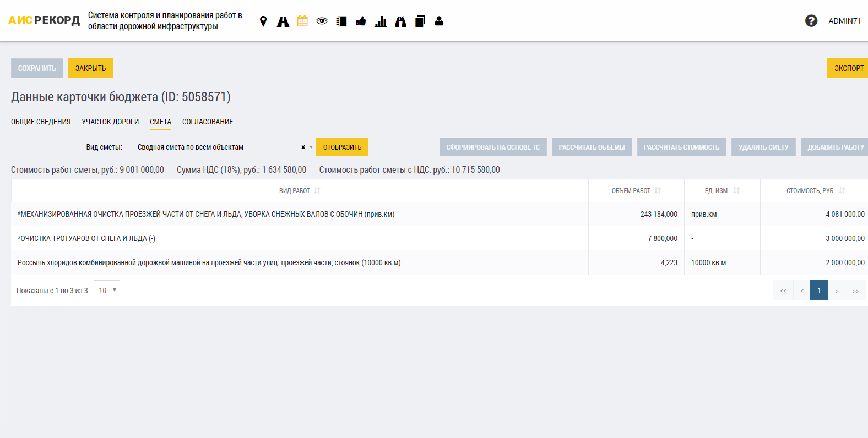Click the АИС РЕКОРД logo
This screenshot has width=868, height=438.
pos(44,20)
